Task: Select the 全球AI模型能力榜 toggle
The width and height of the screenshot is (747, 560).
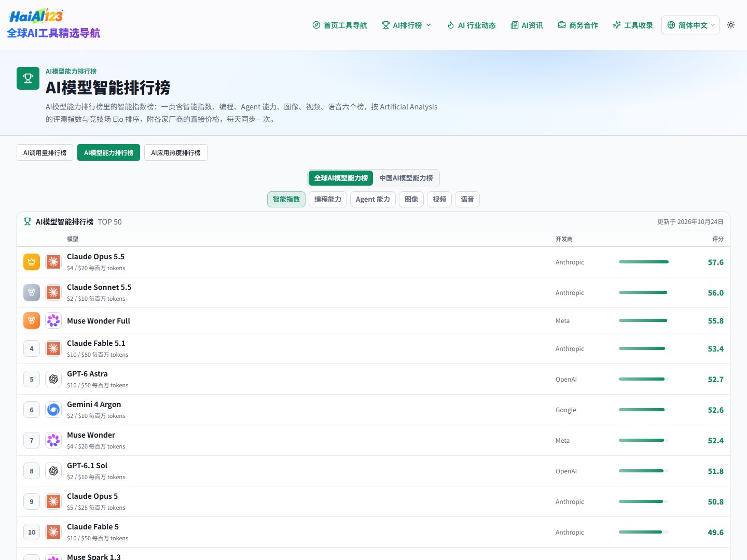Action: [x=341, y=178]
